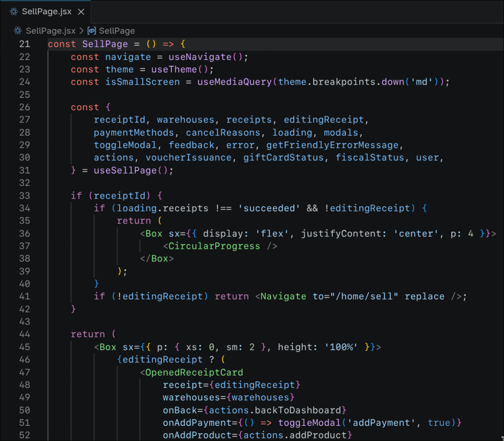Image resolution: width=504 pixels, height=441 pixels.
Task: Click 'navigate' variable on line 22
Action: click(x=128, y=57)
